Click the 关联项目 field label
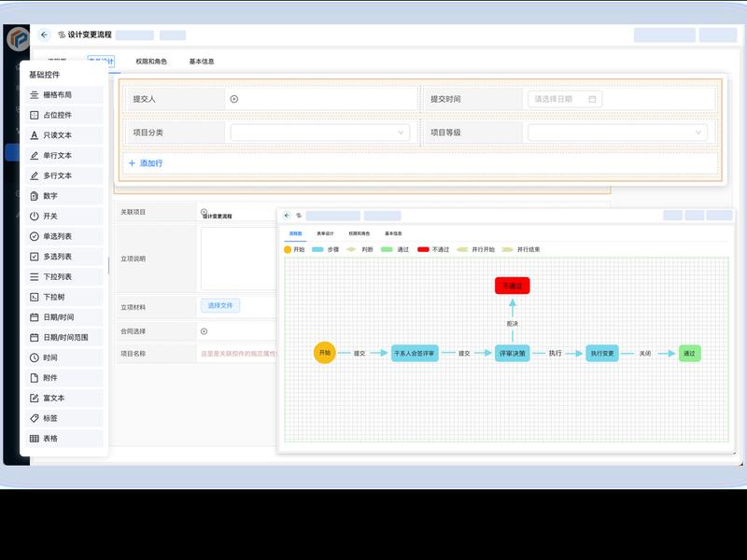 (133, 212)
